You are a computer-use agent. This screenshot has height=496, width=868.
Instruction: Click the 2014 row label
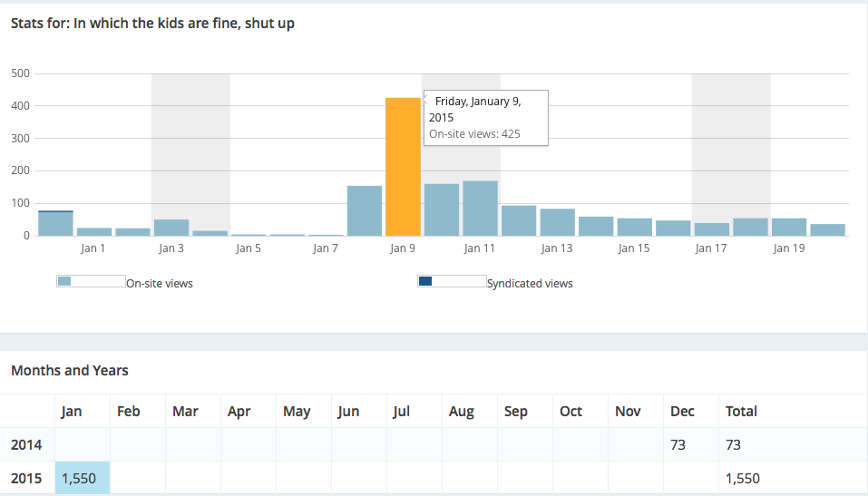(x=26, y=444)
